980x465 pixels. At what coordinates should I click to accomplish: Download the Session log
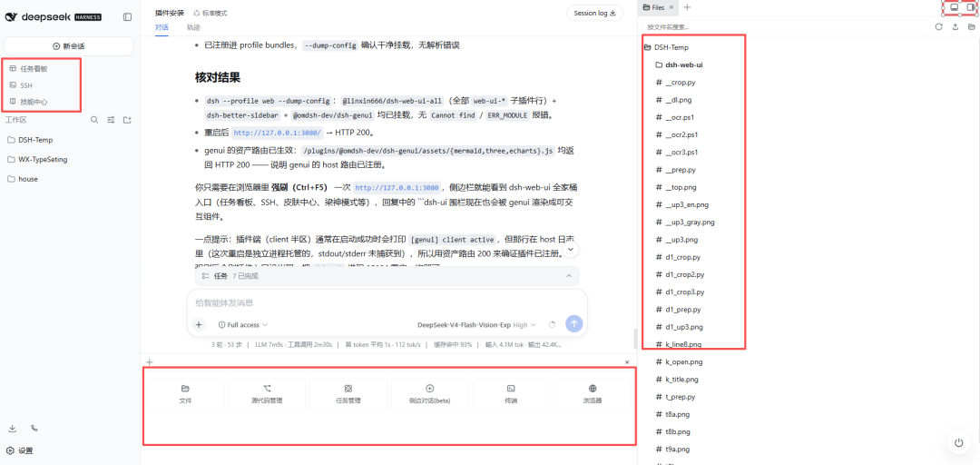(594, 13)
